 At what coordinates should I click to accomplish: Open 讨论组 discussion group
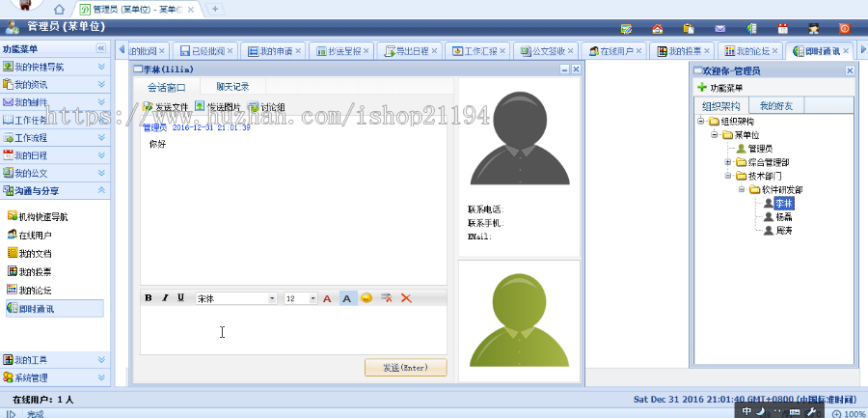[x=266, y=107]
